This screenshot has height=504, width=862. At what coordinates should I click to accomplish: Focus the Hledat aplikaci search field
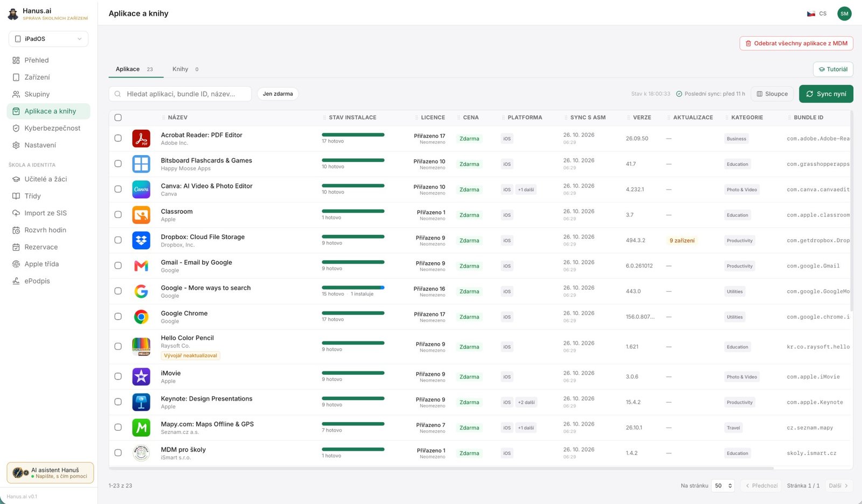click(180, 94)
